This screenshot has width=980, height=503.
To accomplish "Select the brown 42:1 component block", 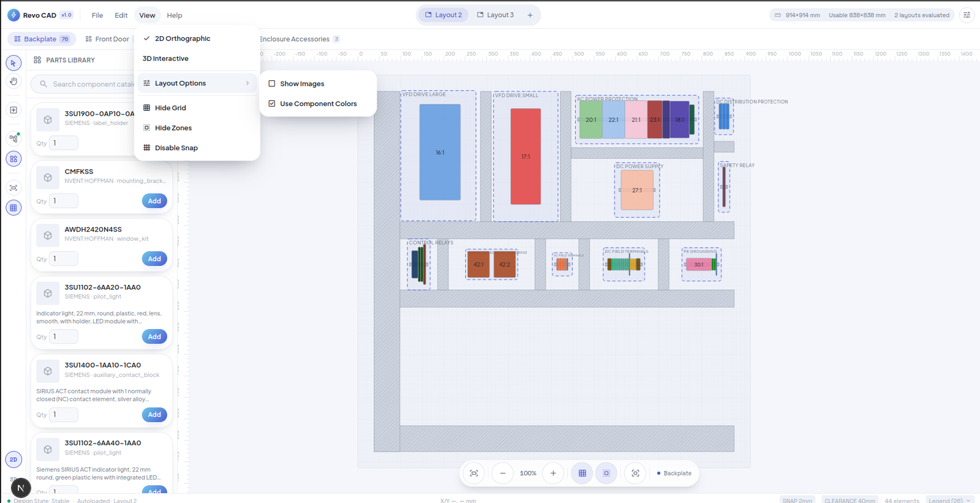I will tap(478, 264).
